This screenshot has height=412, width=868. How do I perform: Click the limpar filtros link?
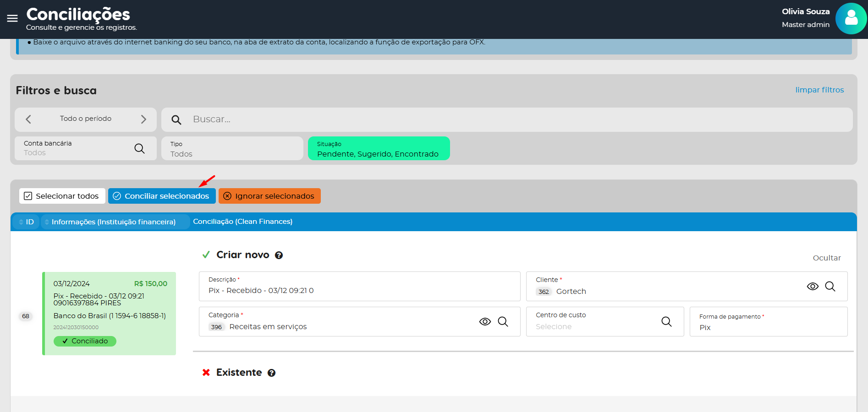tap(819, 90)
